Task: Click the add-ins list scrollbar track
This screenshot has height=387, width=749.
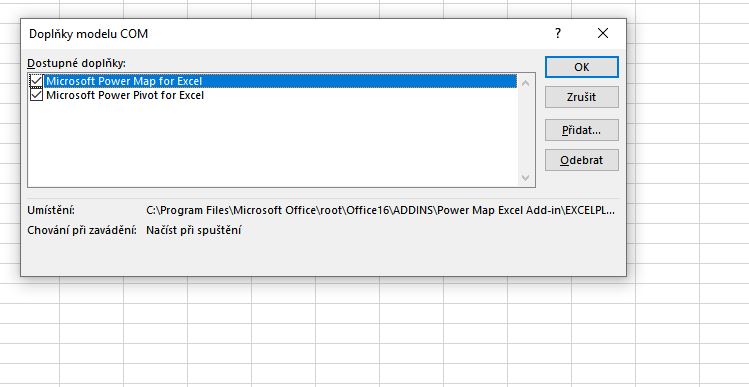Action: coord(525,130)
